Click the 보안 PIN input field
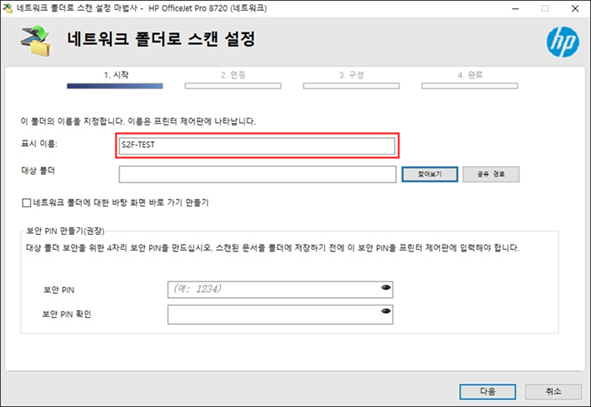Screen dimensions: 591x407 (x=280, y=289)
